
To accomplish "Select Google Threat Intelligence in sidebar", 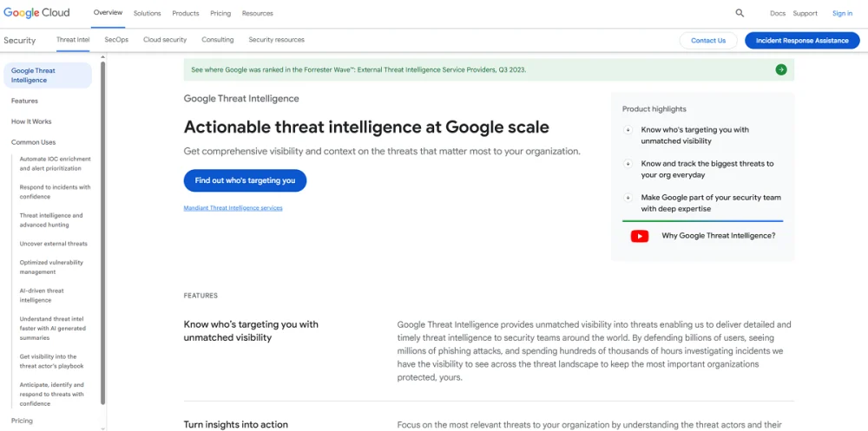I will [x=48, y=75].
